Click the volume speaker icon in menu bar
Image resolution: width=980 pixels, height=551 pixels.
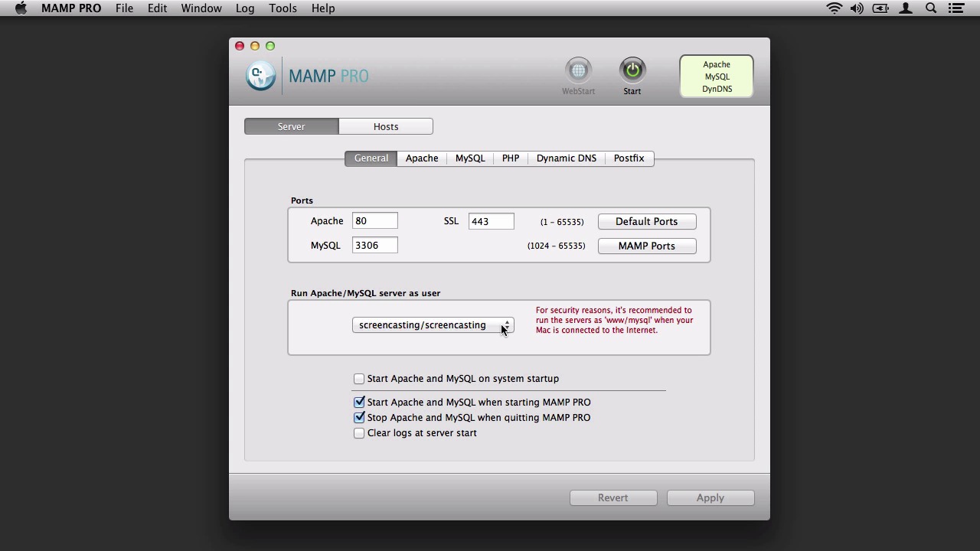pos(857,8)
